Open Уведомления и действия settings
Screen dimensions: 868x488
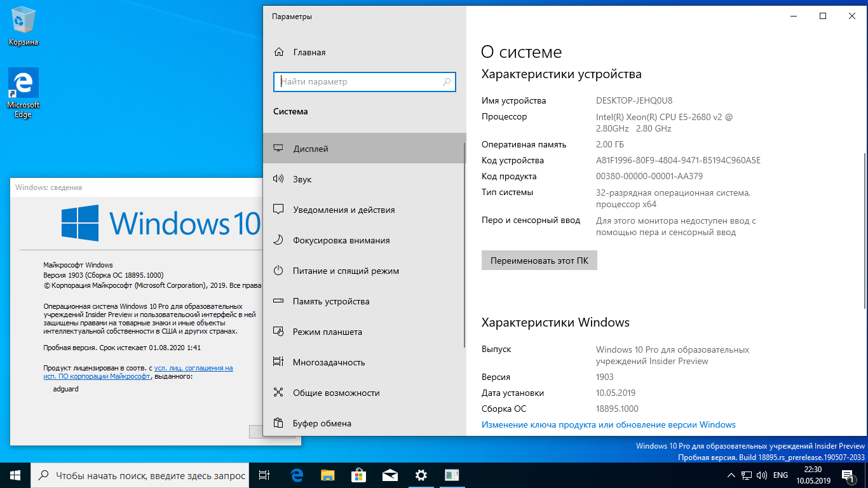[364, 210]
